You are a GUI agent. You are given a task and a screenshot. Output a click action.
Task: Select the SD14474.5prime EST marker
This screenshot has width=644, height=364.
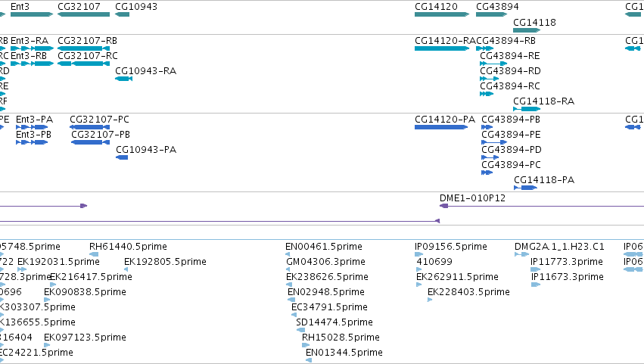tap(300, 330)
